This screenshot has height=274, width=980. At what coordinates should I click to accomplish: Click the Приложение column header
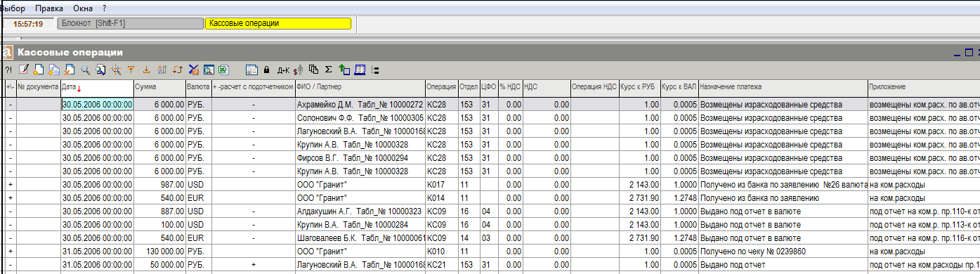[924, 88]
